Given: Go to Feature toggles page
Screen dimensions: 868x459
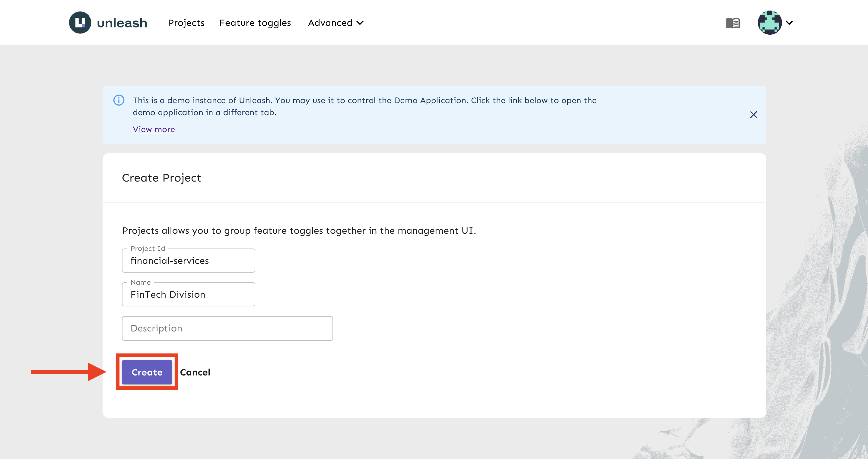Looking at the screenshot, I should 255,23.
